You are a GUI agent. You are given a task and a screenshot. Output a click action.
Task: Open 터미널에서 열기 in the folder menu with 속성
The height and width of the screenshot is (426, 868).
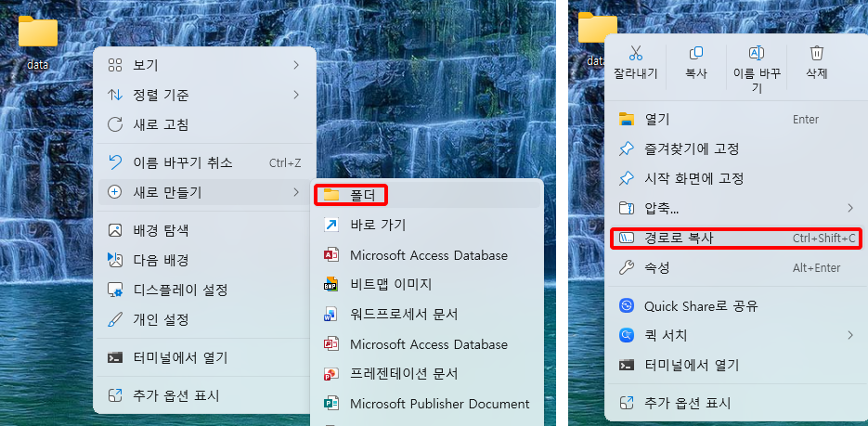(735, 365)
